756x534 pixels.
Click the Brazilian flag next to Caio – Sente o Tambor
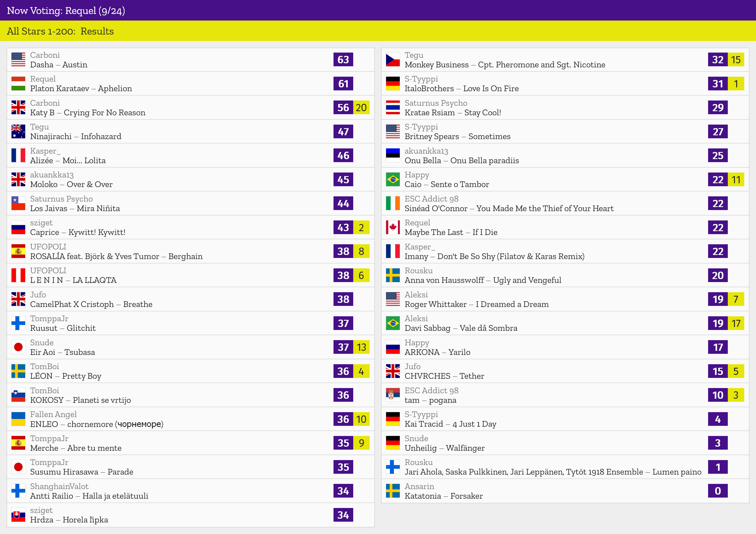(x=393, y=179)
